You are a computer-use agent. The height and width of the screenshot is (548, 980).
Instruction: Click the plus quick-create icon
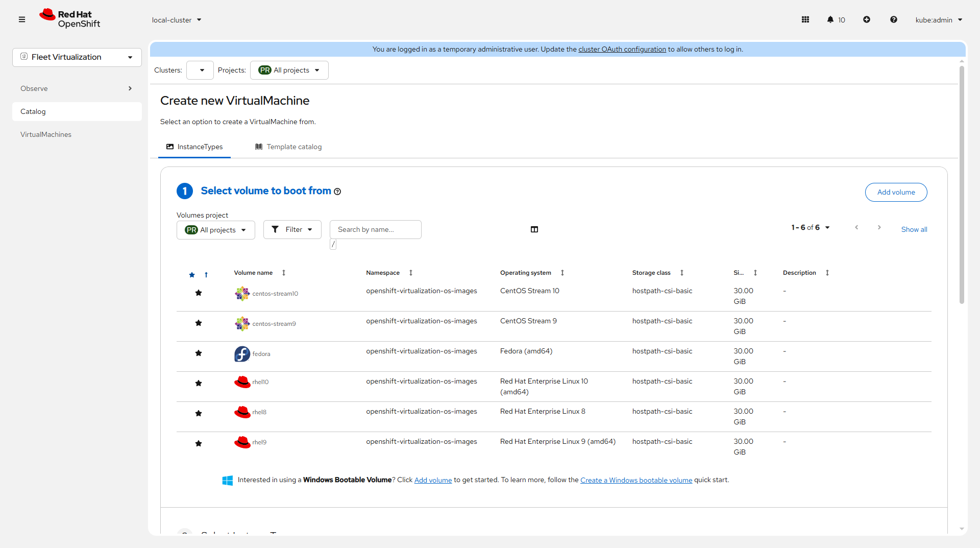867,20
